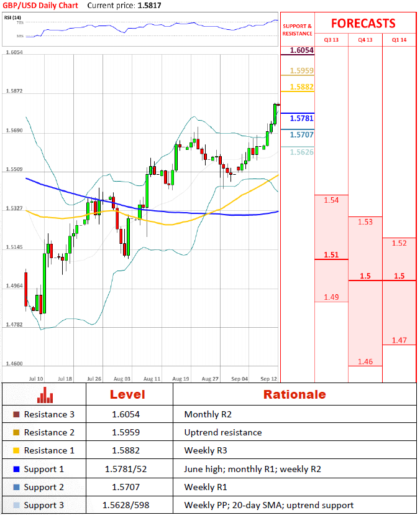Click the red bar chart icon in table header
Screen dimensions: 420x515
click(x=44, y=395)
